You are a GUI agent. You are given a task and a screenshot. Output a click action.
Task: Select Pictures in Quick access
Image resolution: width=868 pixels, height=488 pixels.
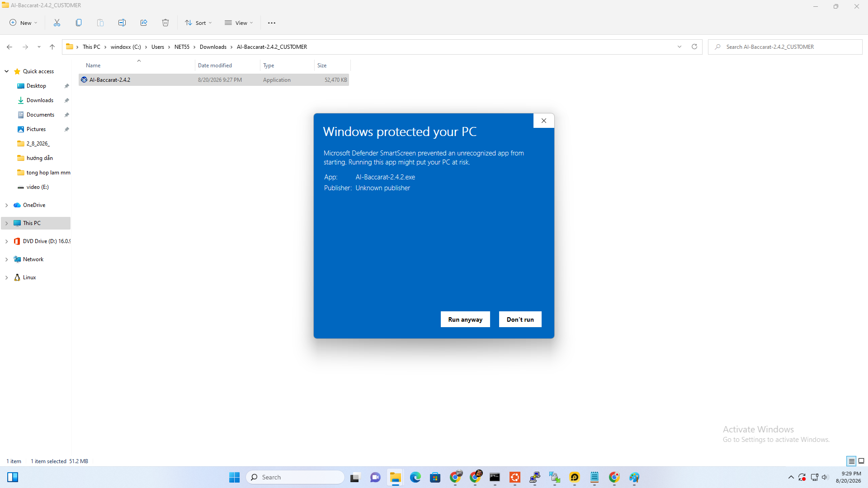(36, 129)
